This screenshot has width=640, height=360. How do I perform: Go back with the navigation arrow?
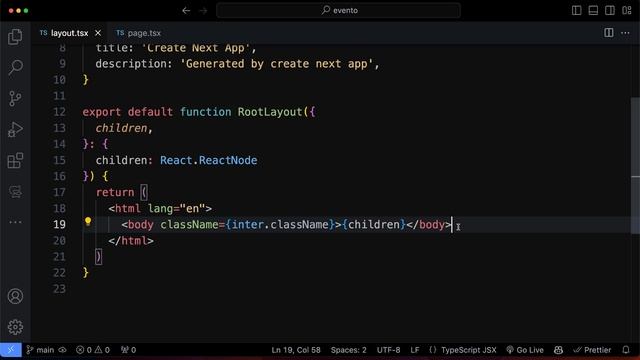pos(186,11)
